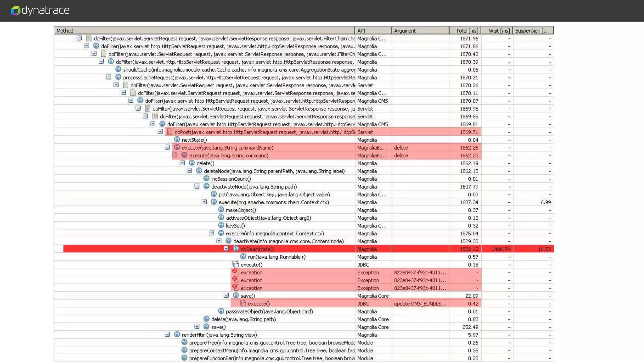Click the Dynatrace logo icon

tap(15, 11)
